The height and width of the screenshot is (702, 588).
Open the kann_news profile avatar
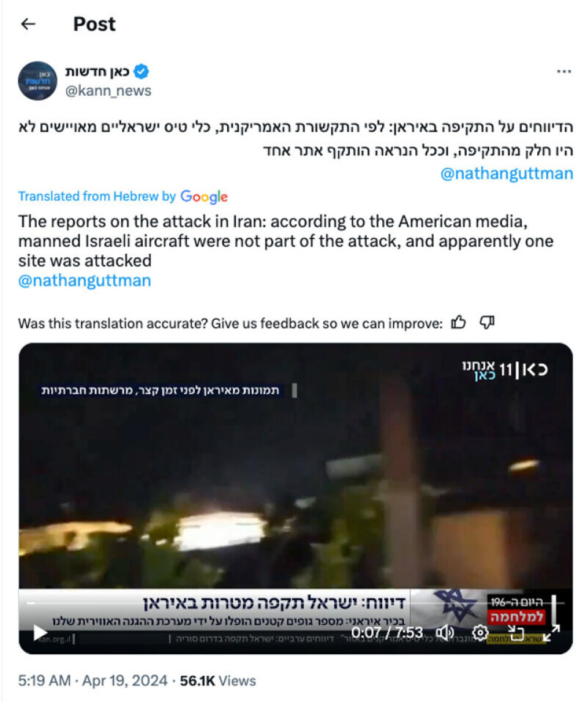(37, 81)
